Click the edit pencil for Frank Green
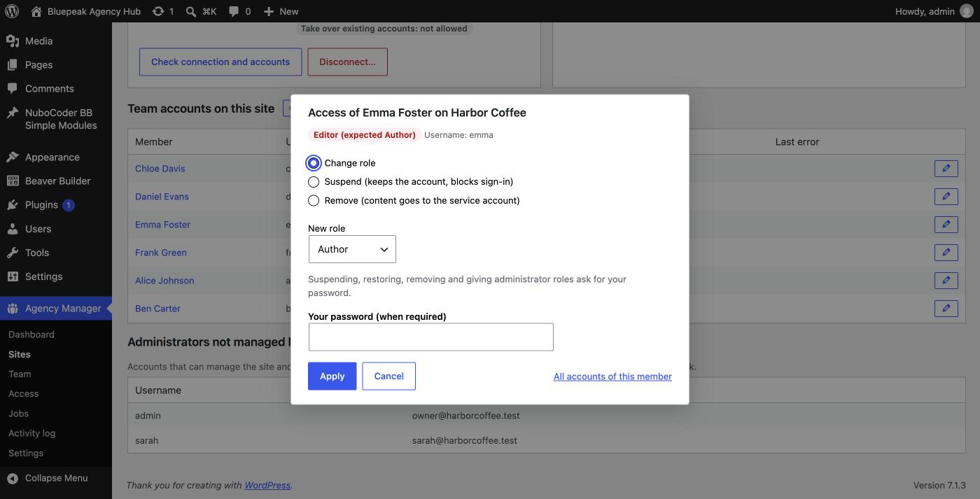Image resolution: width=980 pixels, height=499 pixels. (x=946, y=253)
